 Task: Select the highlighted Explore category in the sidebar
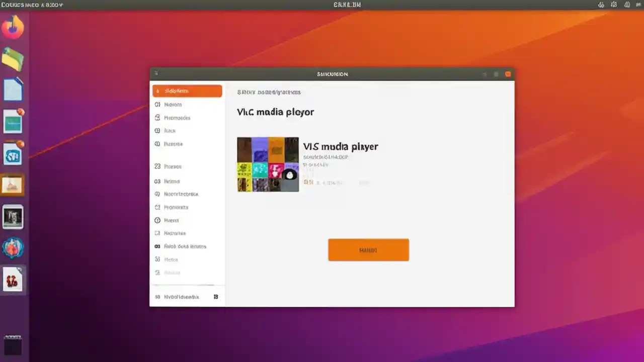[187, 91]
